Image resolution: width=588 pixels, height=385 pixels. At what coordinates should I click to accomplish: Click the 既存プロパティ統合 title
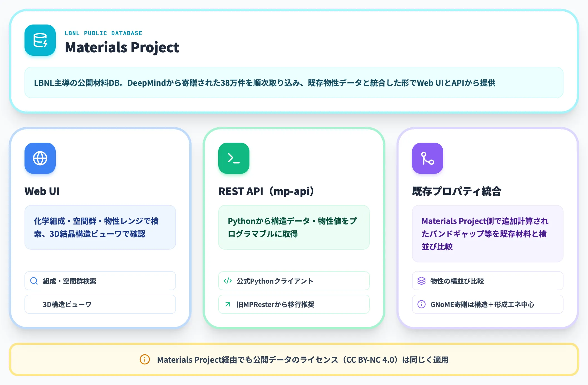[457, 191]
